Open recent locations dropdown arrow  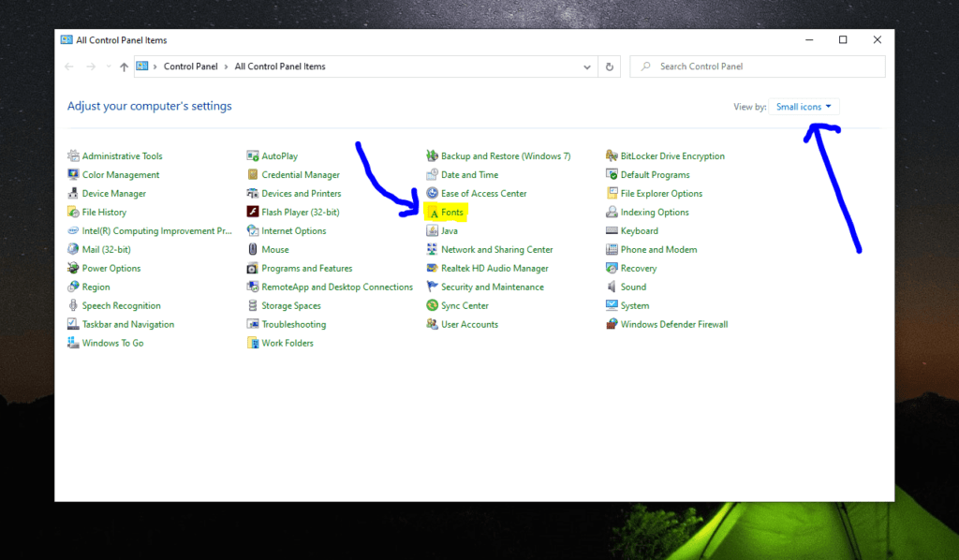pos(109,66)
